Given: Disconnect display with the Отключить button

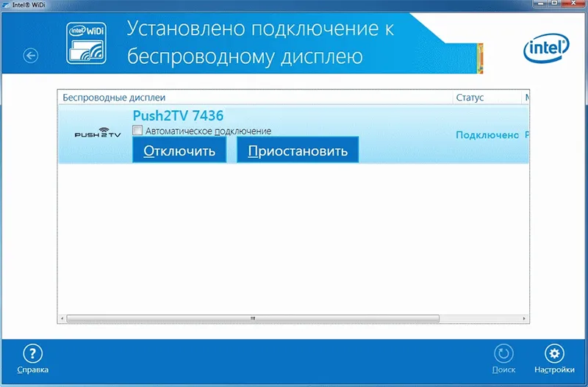Looking at the screenshot, I should pyautogui.click(x=179, y=150).
